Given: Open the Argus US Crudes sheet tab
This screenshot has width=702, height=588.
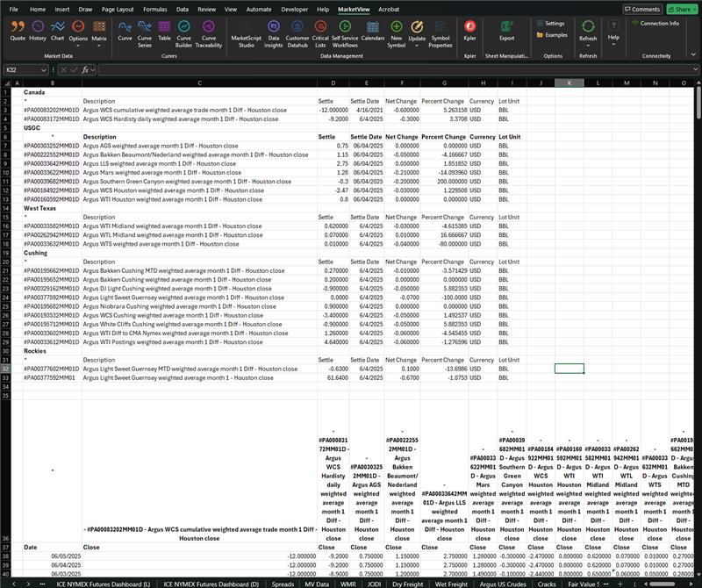Looking at the screenshot, I should pos(502,584).
